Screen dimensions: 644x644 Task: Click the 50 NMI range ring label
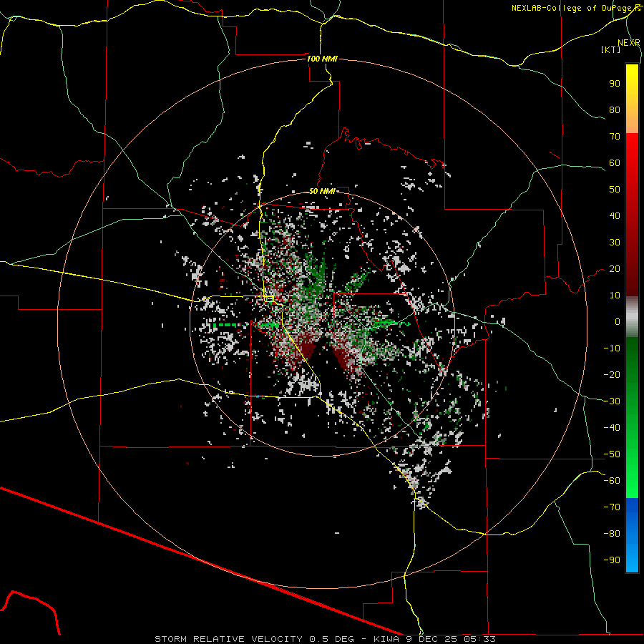tap(322, 191)
